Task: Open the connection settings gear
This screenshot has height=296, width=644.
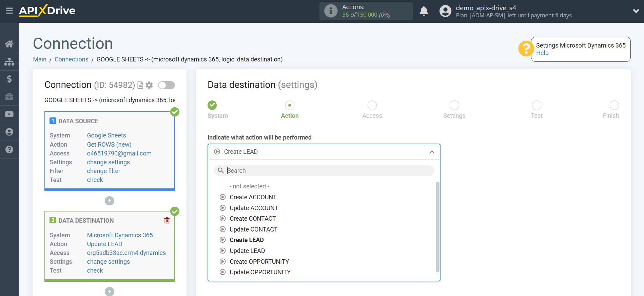Action: (149, 85)
